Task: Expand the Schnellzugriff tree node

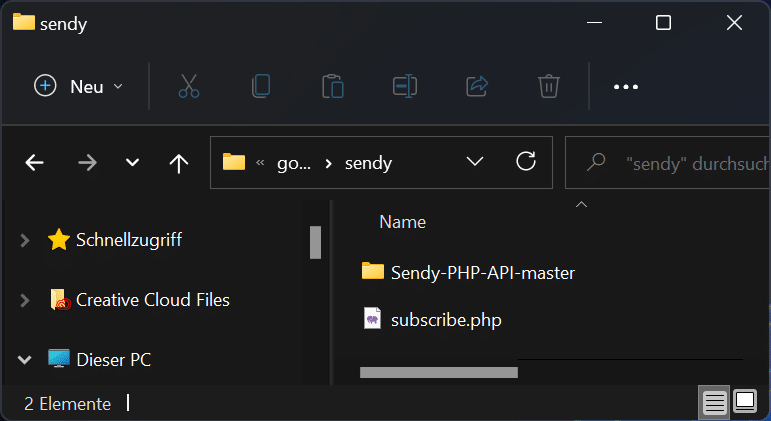Action: (x=25, y=241)
